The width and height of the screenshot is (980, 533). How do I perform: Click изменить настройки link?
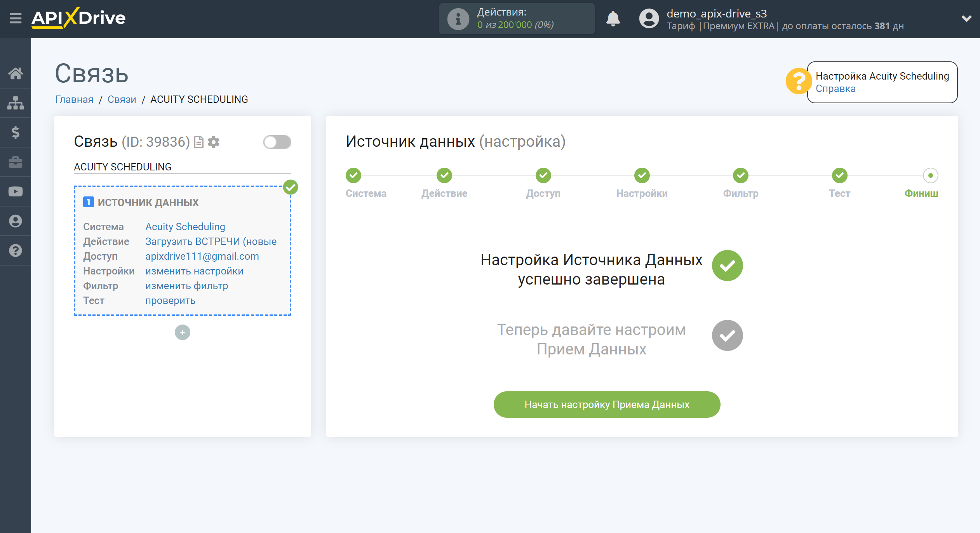tap(194, 271)
